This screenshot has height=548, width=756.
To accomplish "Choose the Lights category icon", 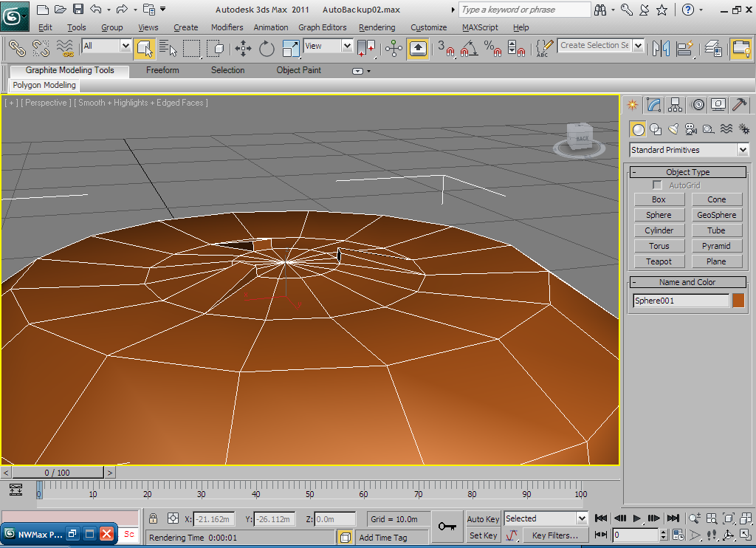I will (673, 129).
